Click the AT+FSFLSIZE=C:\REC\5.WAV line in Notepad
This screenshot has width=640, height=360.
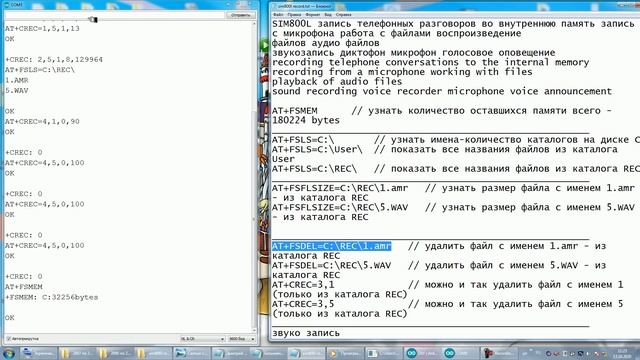tap(340, 207)
